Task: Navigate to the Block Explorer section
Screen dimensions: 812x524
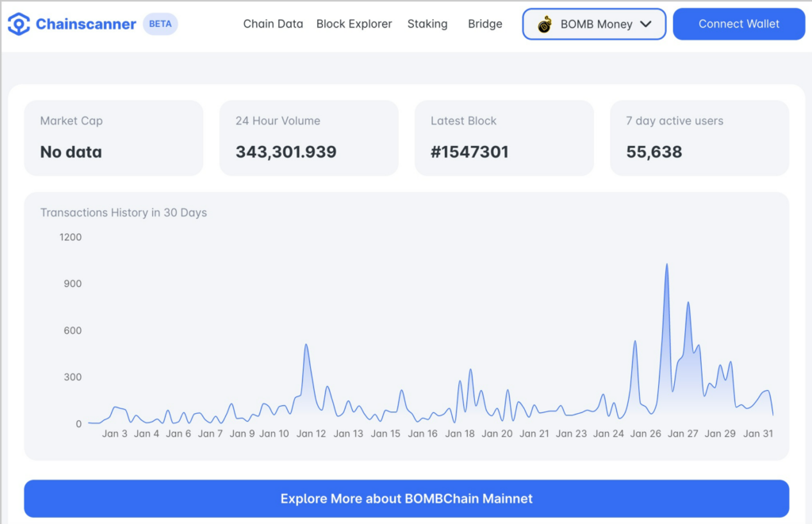Action: (x=354, y=24)
